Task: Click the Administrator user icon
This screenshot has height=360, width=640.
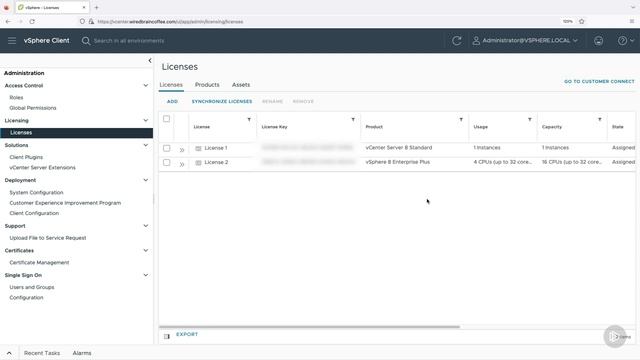Action: pyautogui.click(x=476, y=40)
